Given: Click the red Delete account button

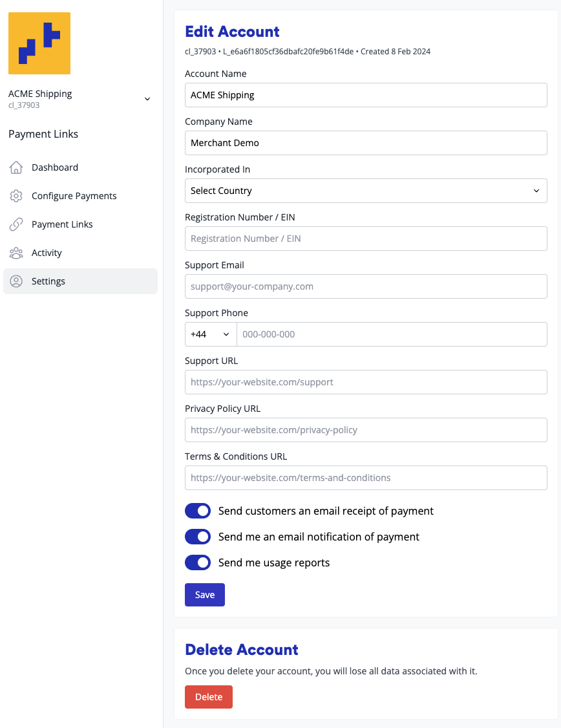Looking at the screenshot, I should click(208, 697).
